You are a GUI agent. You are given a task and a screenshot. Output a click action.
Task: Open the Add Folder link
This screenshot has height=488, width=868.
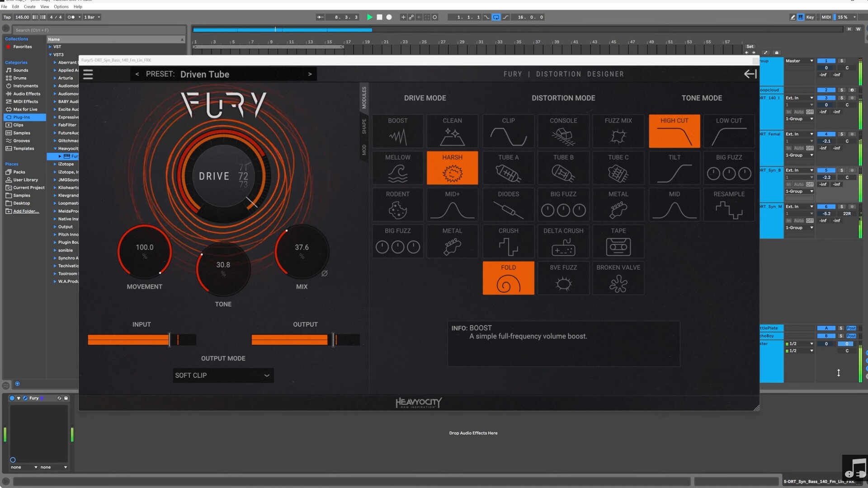[x=26, y=211]
